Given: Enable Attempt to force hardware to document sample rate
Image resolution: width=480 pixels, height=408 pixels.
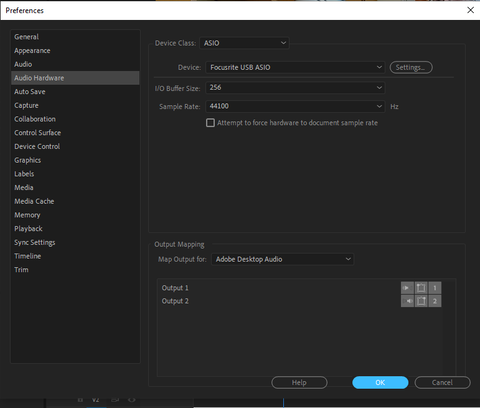Looking at the screenshot, I should click(210, 123).
